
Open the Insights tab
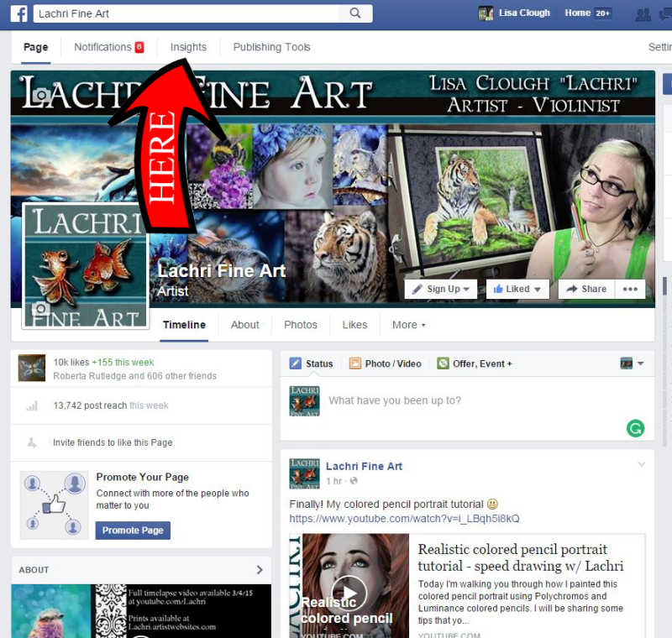(188, 47)
